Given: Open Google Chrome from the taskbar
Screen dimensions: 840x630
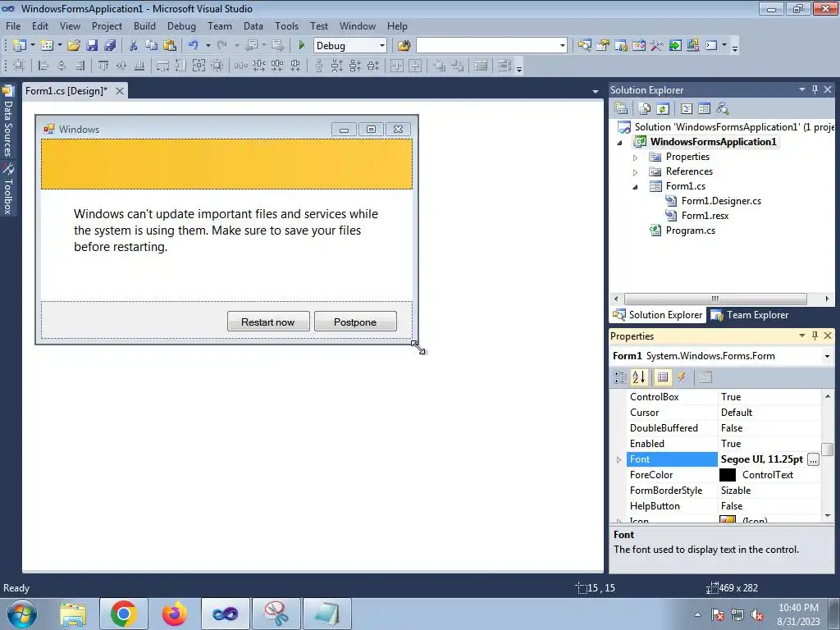Looking at the screenshot, I should point(123,614).
